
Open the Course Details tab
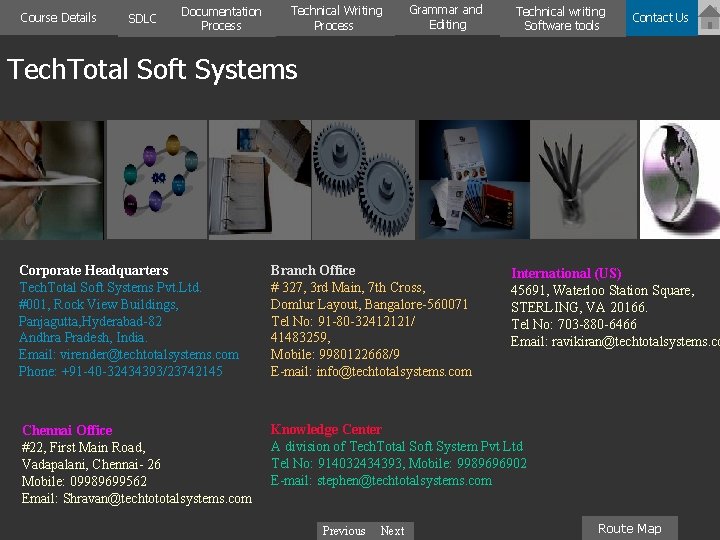pos(58,17)
